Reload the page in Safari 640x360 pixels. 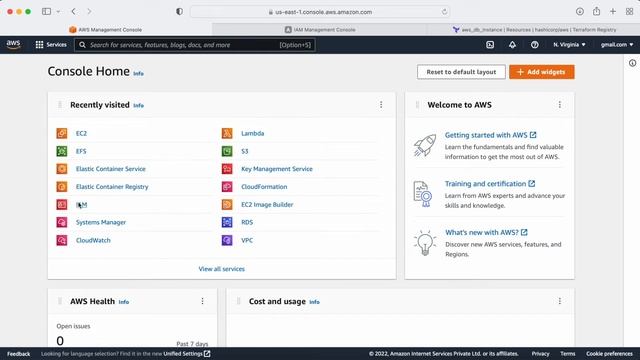[444, 12]
